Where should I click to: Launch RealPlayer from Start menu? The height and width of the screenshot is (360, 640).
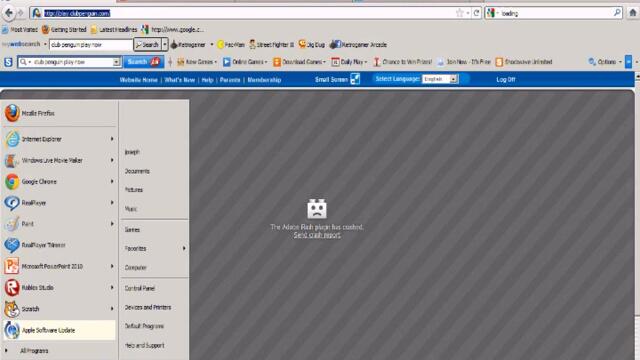click(x=60, y=203)
